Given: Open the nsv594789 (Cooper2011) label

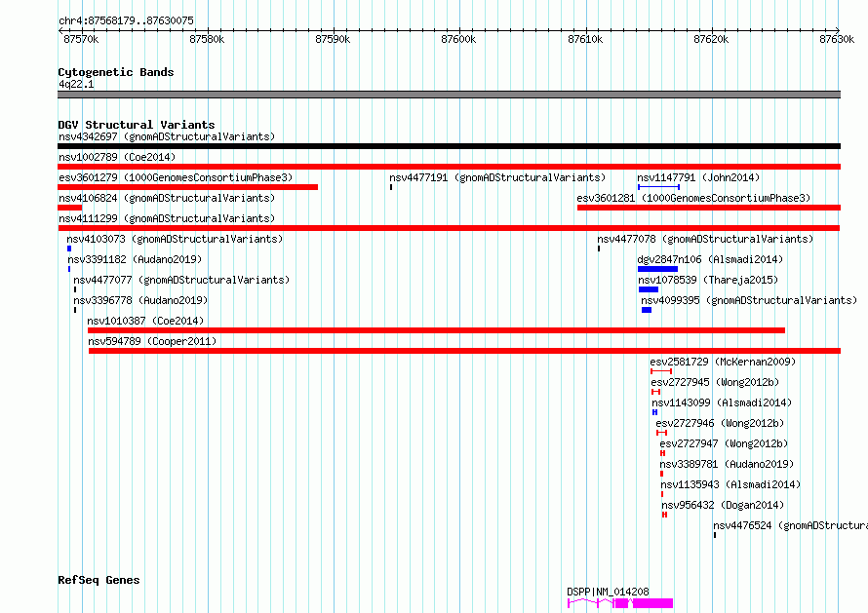Looking at the screenshot, I should (x=152, y=341).
